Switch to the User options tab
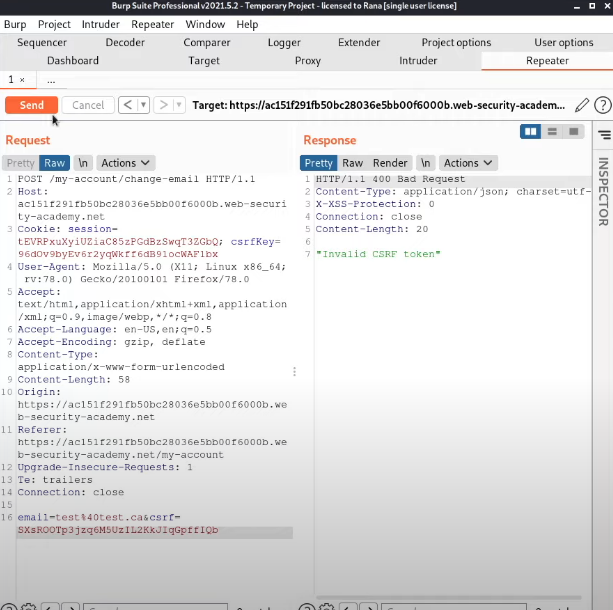This screenshot has width=613, height=610. tap(564, 42)
